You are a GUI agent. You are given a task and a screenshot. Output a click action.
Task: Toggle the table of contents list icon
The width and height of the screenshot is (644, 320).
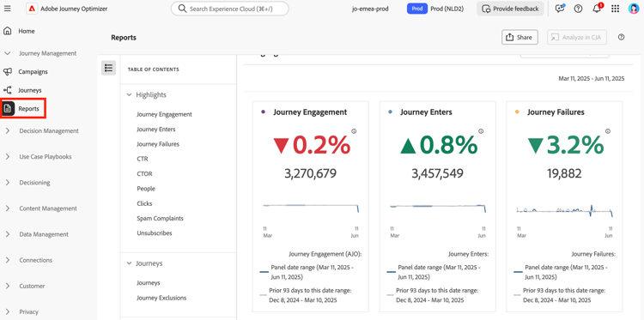[x=108, y=68]
